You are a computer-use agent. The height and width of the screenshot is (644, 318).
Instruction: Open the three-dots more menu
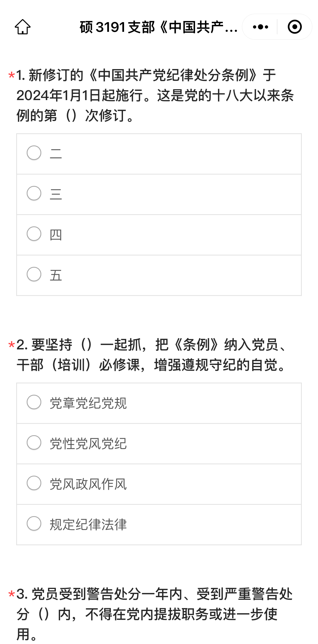pos(260,27)
